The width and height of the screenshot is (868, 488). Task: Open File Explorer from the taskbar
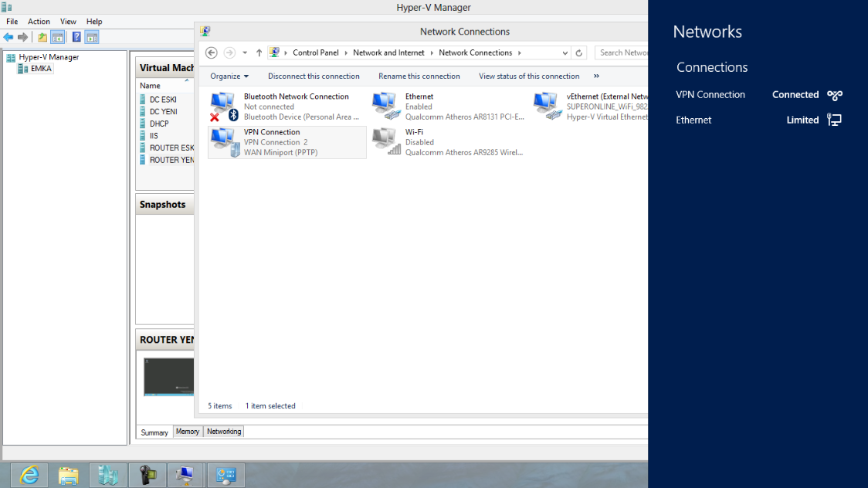[x=68, y=476]
